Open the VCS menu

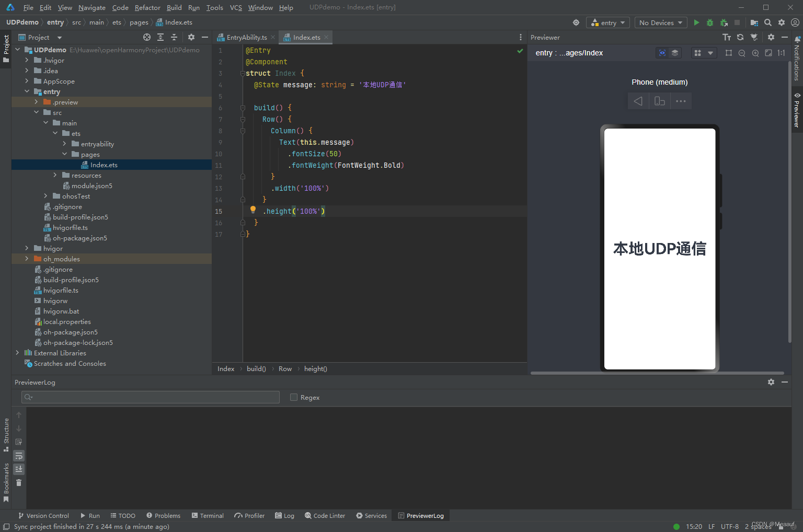coord(236,7)
